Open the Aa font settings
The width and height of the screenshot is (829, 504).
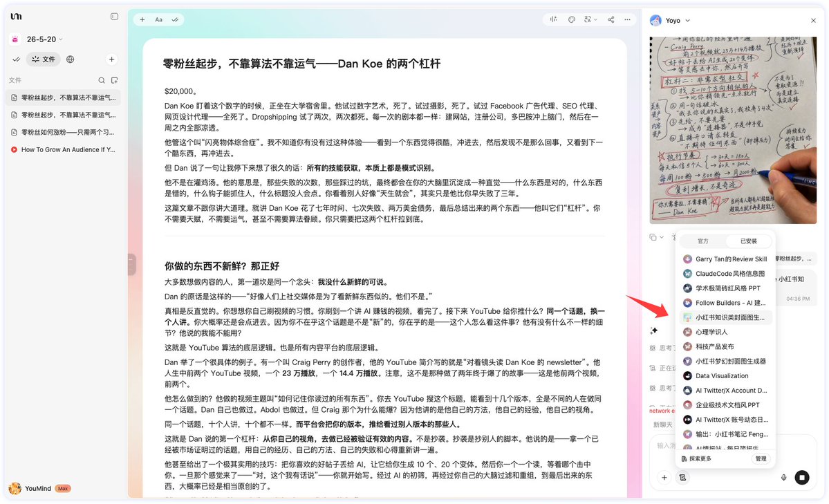pyautogui.click(x=158, y=19)
